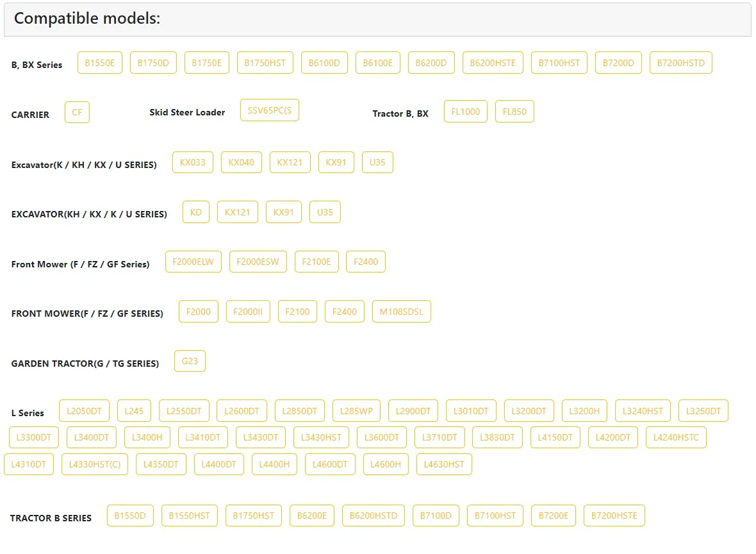This screenshot has width=756, height=554.
Task: Select the L245 model tag
Action: pyautogui.click(x=134, y=411)
